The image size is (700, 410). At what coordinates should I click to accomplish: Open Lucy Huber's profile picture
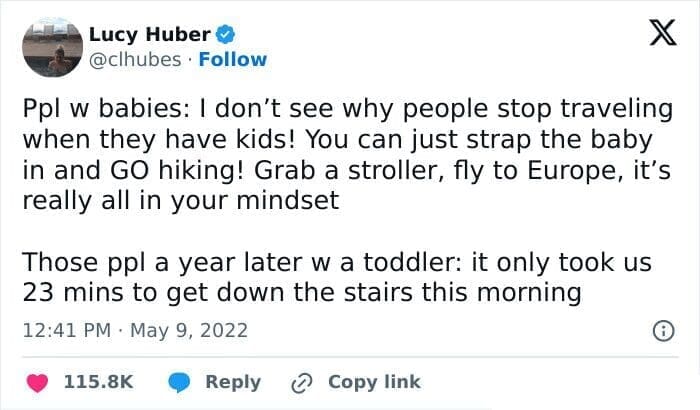(51, 45)
